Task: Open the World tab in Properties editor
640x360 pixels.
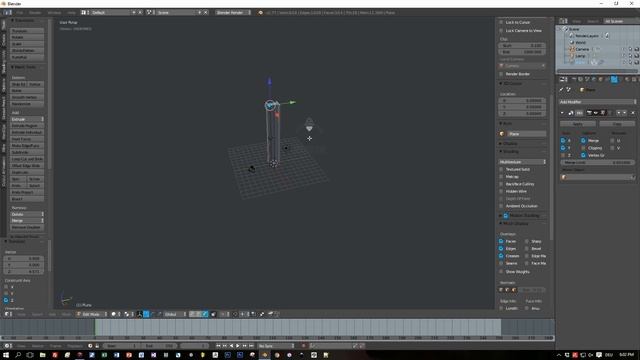Action: 594,79
